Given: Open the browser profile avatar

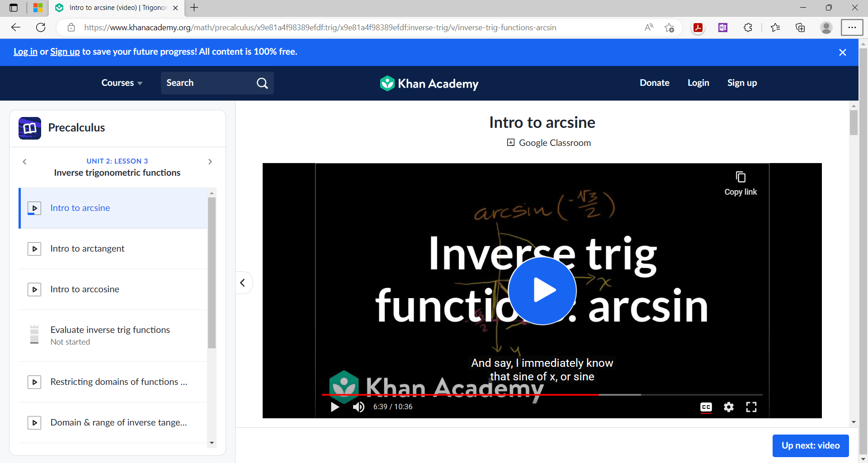Looking at the screenshot, I should (826, 28).
